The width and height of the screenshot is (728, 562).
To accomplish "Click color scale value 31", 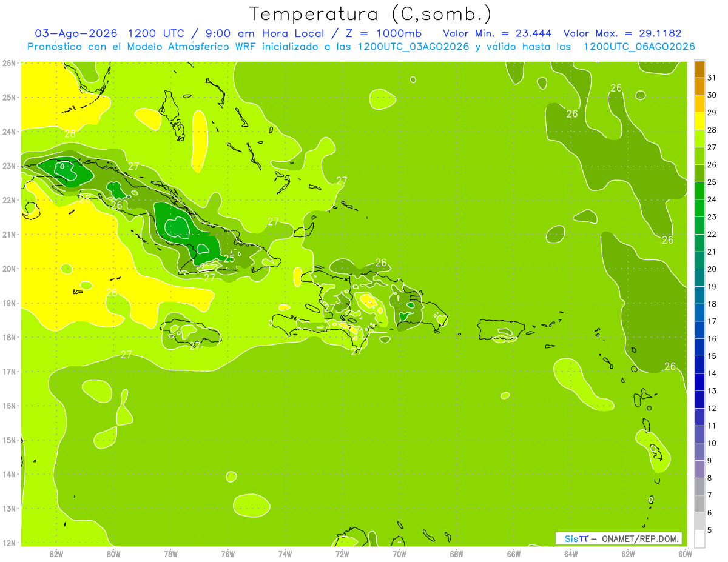I will point(712,78).
